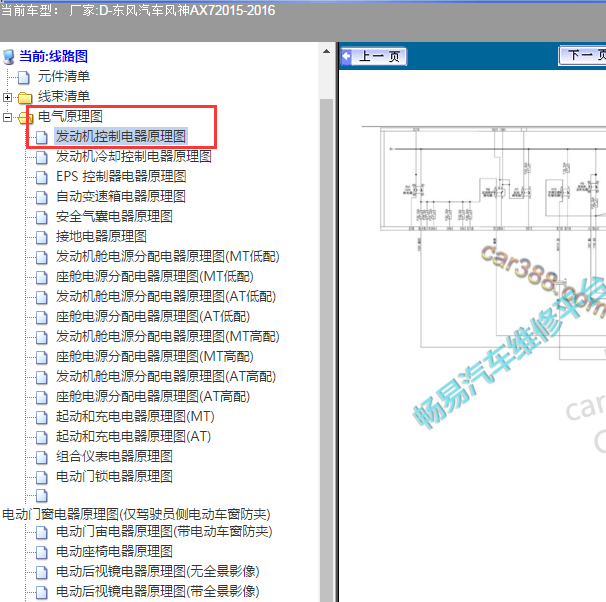The width and height of the screenshot is (606, 602).
Task: Open 座舱电源分配电器原理图(MT高配)
Action: pos(155,356)
